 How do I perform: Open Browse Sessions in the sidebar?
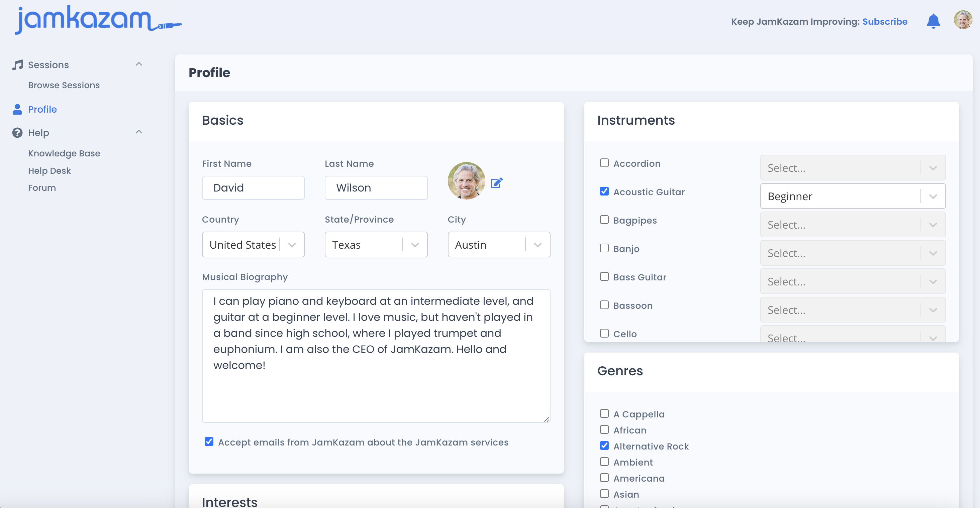64,85
